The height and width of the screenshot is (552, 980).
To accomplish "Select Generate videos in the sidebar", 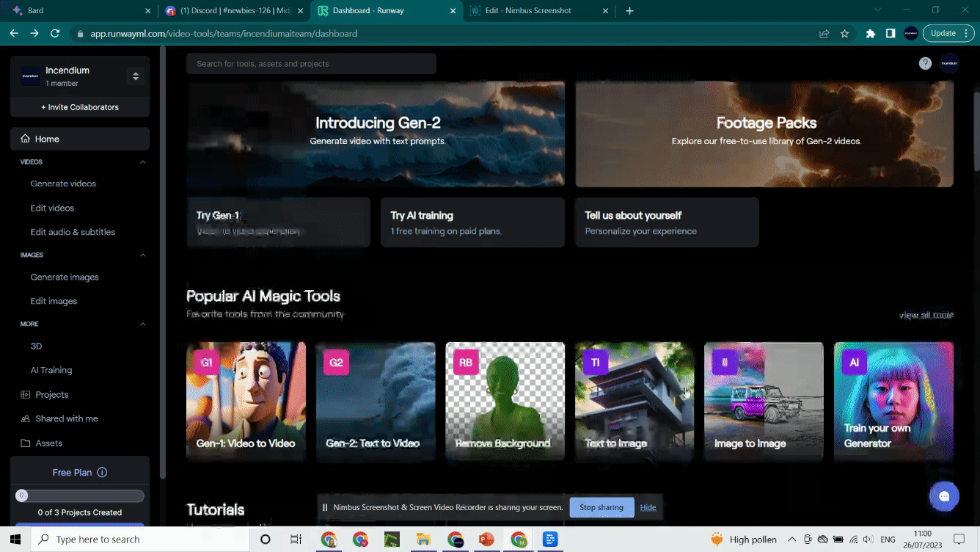I will pos(63,184).
